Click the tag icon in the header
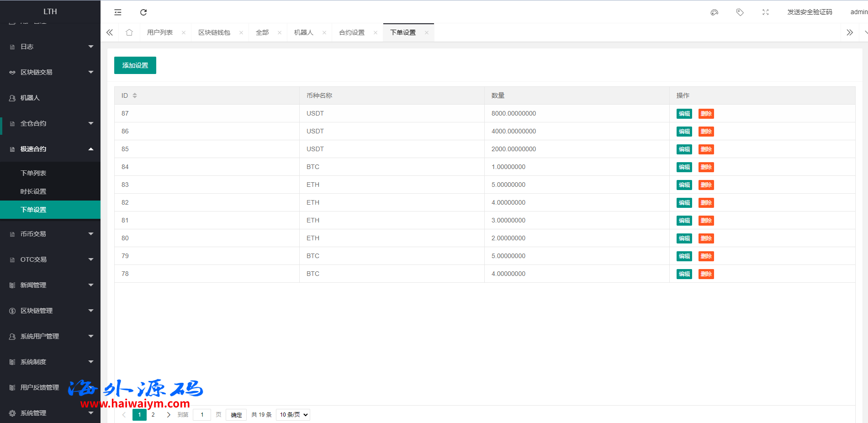This screenshot has width=868, height=423. coord(740,12)
